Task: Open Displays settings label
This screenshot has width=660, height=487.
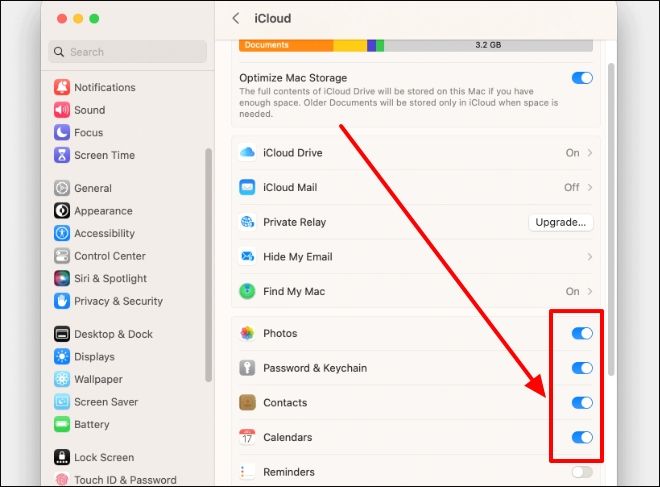Action: [94, 357]
